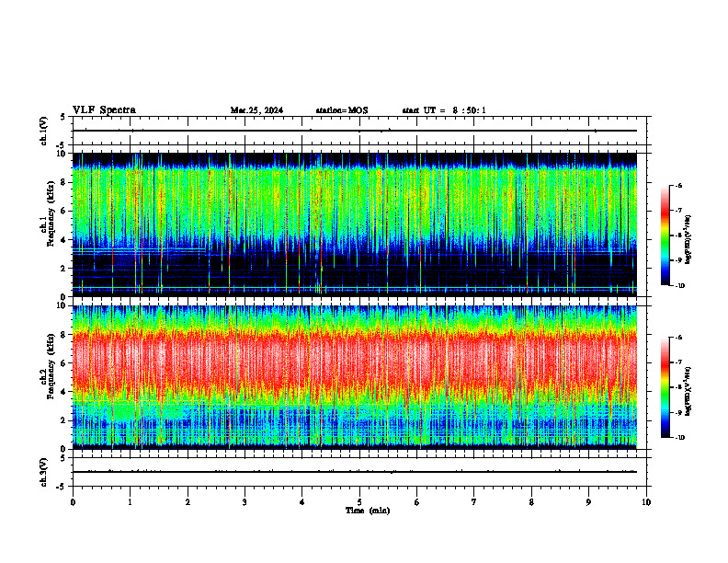This screenshot has width=728, height=563.
Task: Click the "-10" value on ch.2 colorbar
Action: click(x=678, y=438)
